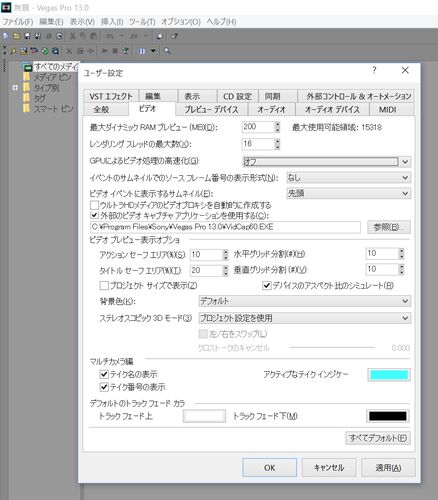Viewport: 438px width, 500px height.
Task: Uncheck テイク名の表示 checkbox
Action: coord(104,374)
